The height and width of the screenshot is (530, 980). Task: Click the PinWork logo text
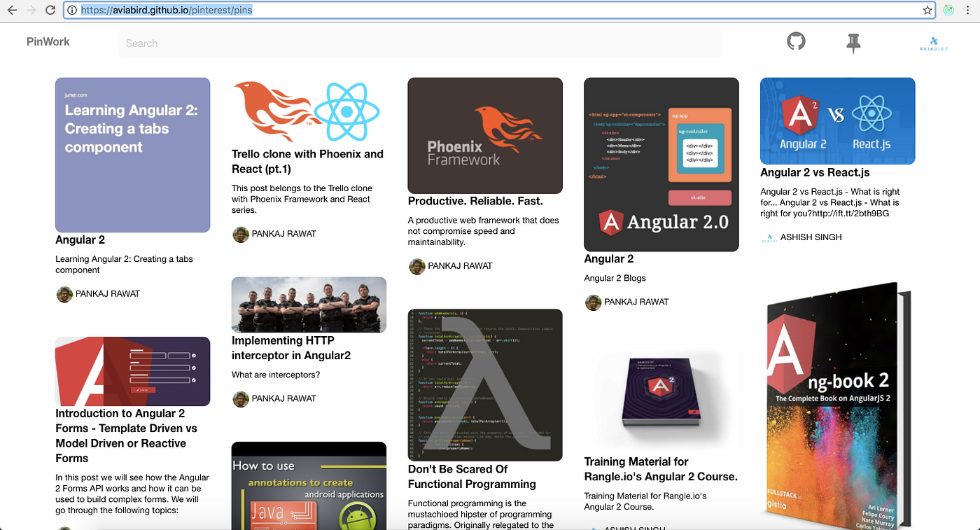[48, 41]
